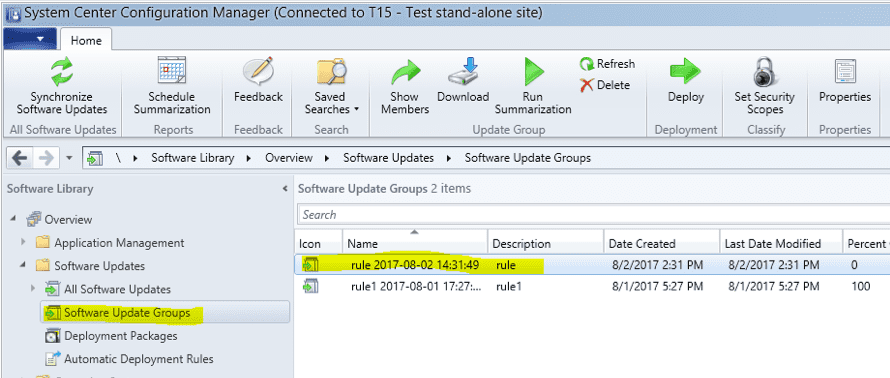Click Percent value 100 cell

[861, 287]
